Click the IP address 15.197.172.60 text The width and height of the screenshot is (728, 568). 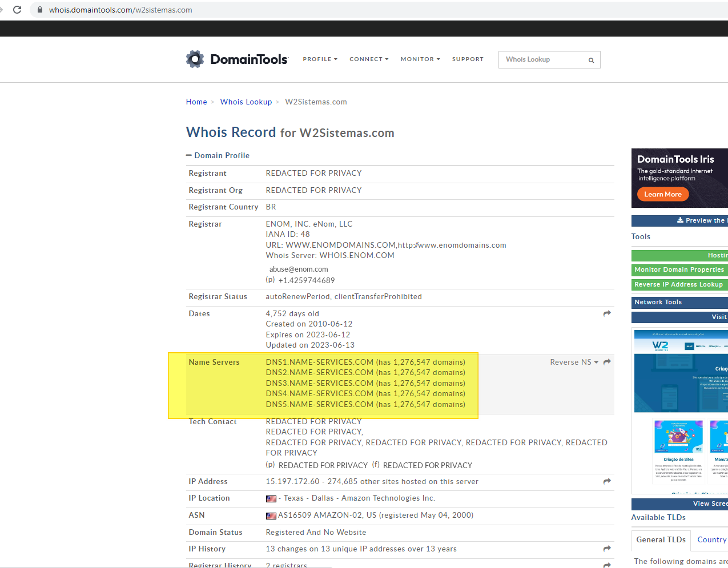coord(293,482)
